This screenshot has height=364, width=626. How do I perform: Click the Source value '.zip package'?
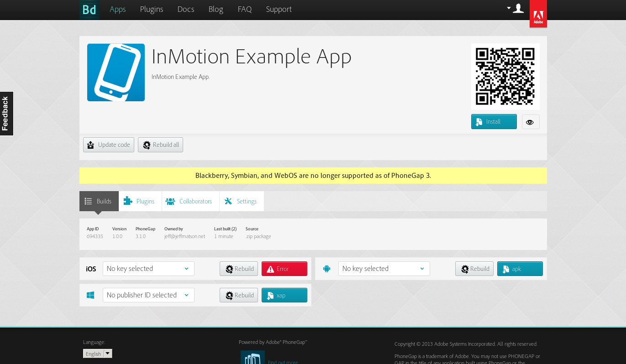[258, 236]
